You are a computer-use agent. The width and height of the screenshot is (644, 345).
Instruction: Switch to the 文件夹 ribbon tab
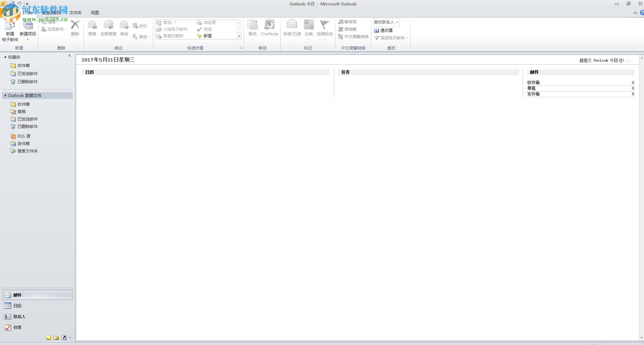[75, 13]
